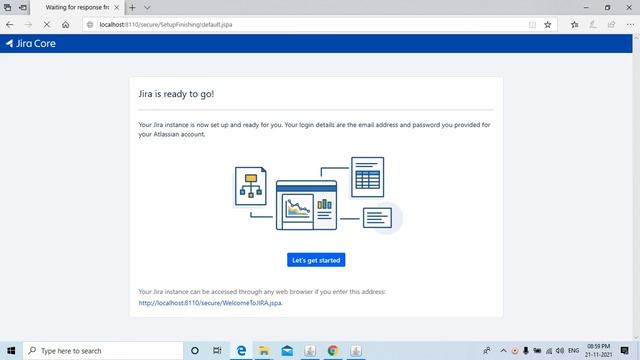640x360 pixels.
Task: Go forward in browser history
Action: pyautogui.click(x=28, y=24)
